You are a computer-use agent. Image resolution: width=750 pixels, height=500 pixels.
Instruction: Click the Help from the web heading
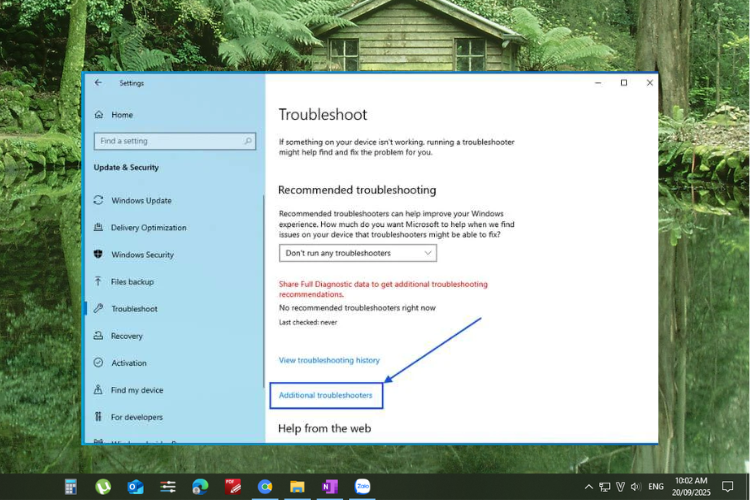(324, 428)
